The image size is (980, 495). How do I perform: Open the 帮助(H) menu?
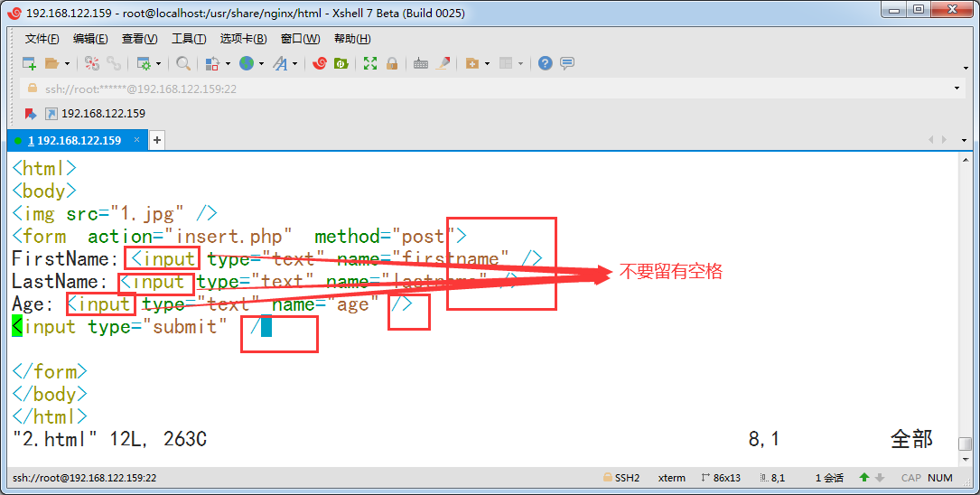[x=352, y=39]
